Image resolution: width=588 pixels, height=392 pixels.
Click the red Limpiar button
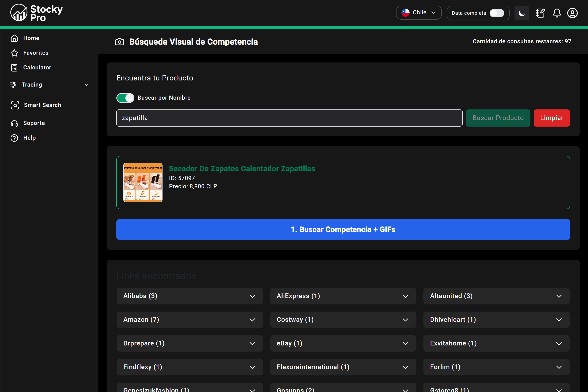(551, 118)
